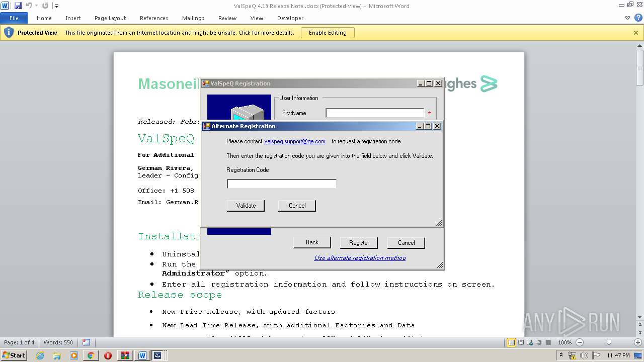
Task: Click the Alternate Registration title bar icon
Action: click(x=206, y=126)
